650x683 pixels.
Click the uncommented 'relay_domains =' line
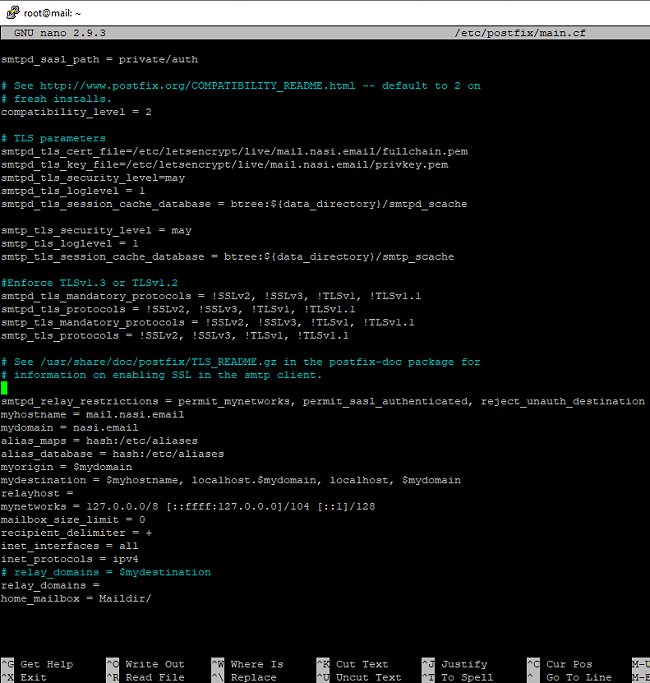pyautogui.click(x=50, y=585)
